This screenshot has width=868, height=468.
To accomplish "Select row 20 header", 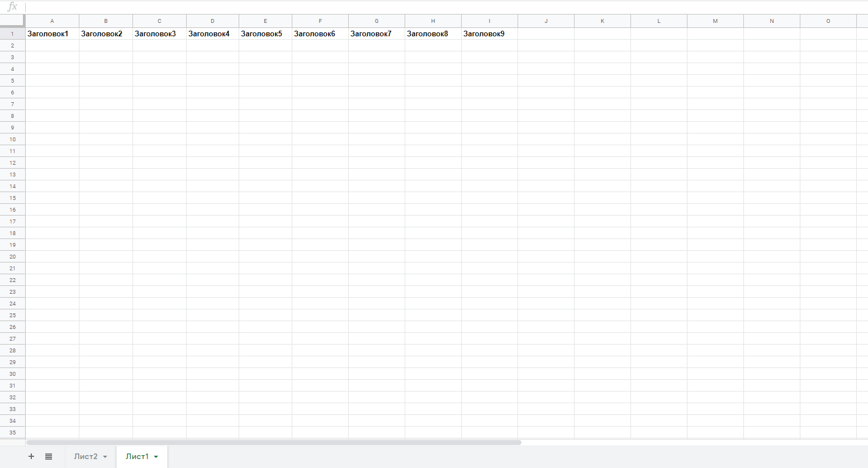I will tap(12, 256).
